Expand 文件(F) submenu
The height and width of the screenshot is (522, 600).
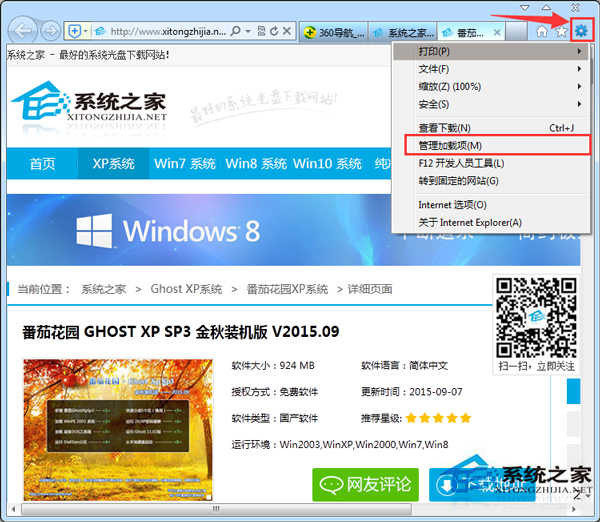pyautogui.click(x=491, y=69)
